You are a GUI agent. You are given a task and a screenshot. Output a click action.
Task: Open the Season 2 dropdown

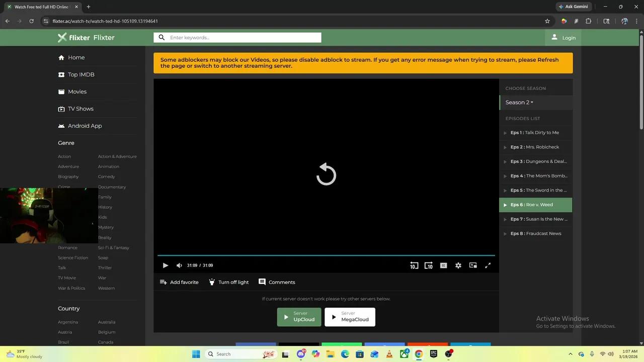point(519,102)
